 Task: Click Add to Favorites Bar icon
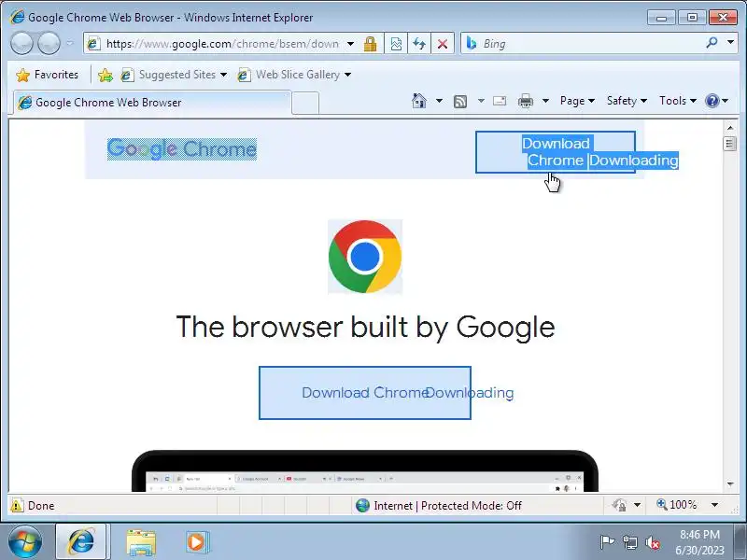coord(106,75)
